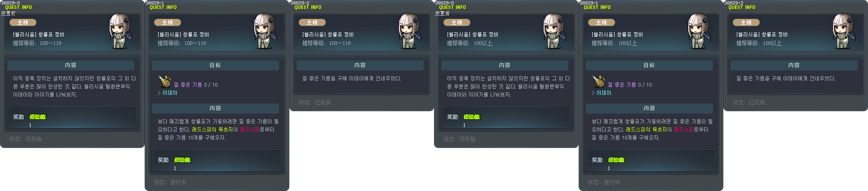
Task: Click the 内容 header in the 变更后 quest panel
Action: [x=505, y=65]
